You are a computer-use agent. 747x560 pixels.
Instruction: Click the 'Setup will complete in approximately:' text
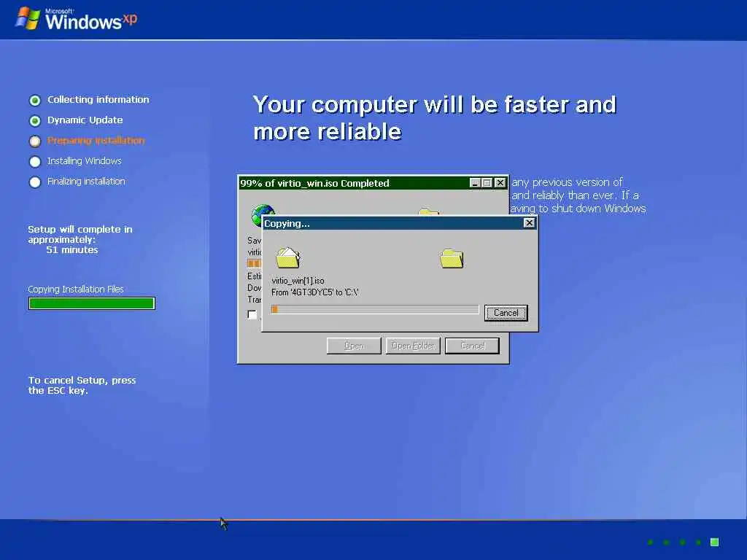[80, 234]
